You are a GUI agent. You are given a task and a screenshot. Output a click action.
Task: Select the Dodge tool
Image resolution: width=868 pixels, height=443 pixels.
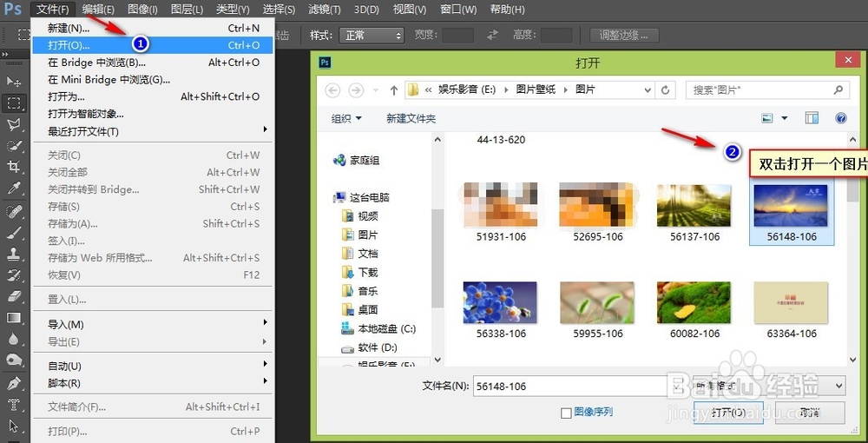[13, 360]
